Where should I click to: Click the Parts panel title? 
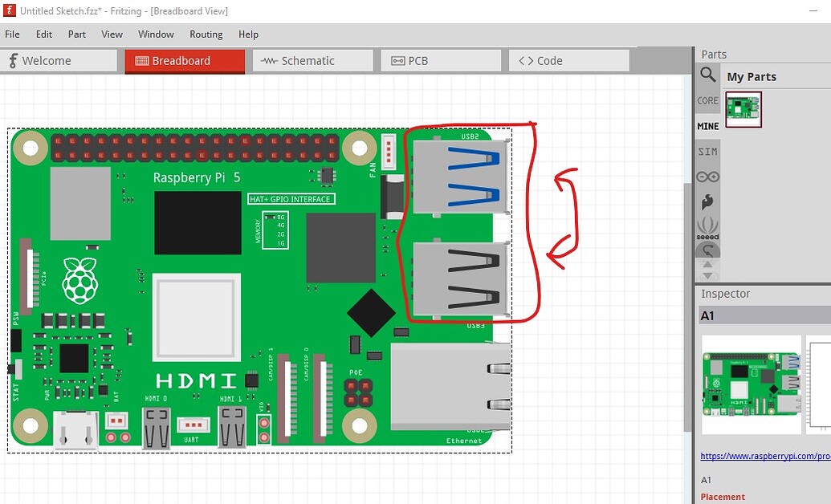point(713,55)
